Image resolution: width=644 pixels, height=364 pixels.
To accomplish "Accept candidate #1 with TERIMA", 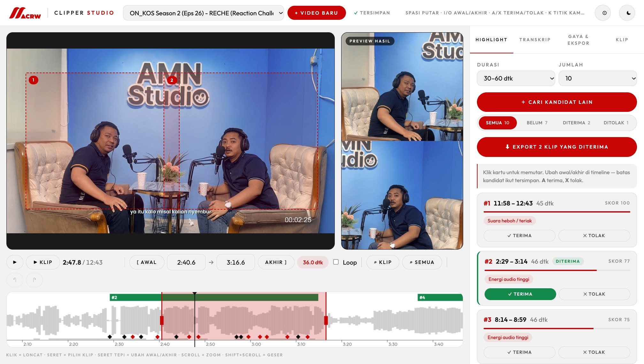I will (x=519, y=236).
